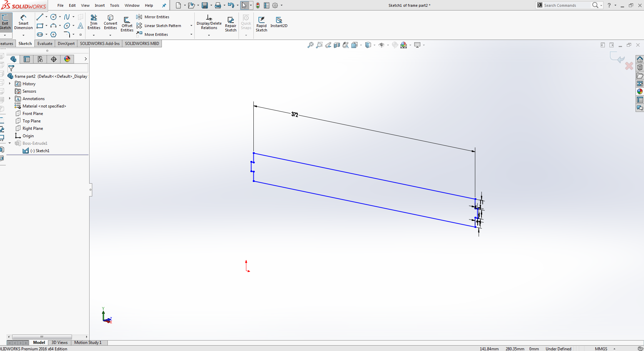The height and width of the screenshot is (351, 644).
Task: Click the Offset Entities tool
Action: click(x=127, y=24)
